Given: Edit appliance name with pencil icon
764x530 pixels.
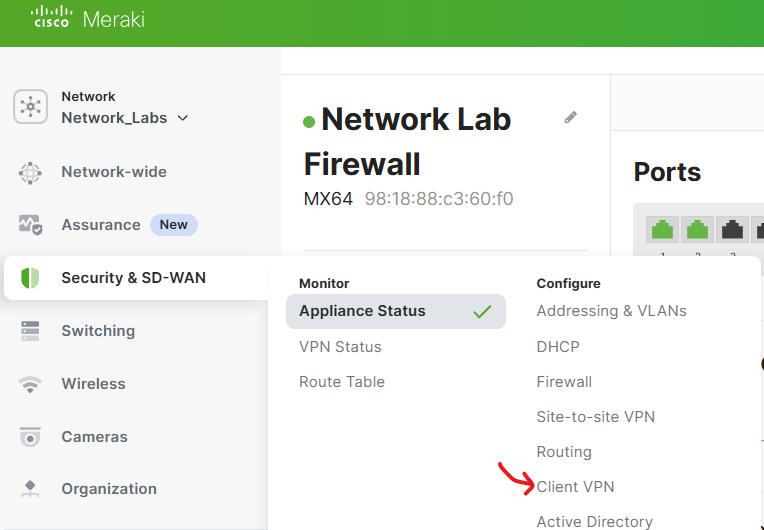Looking at the screenshot, I should click(571, 117).
